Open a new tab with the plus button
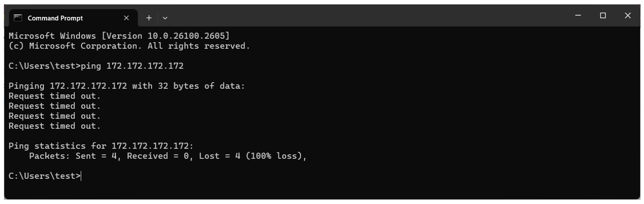The width and height of the screenshot is (644, 204). (149, 18)
